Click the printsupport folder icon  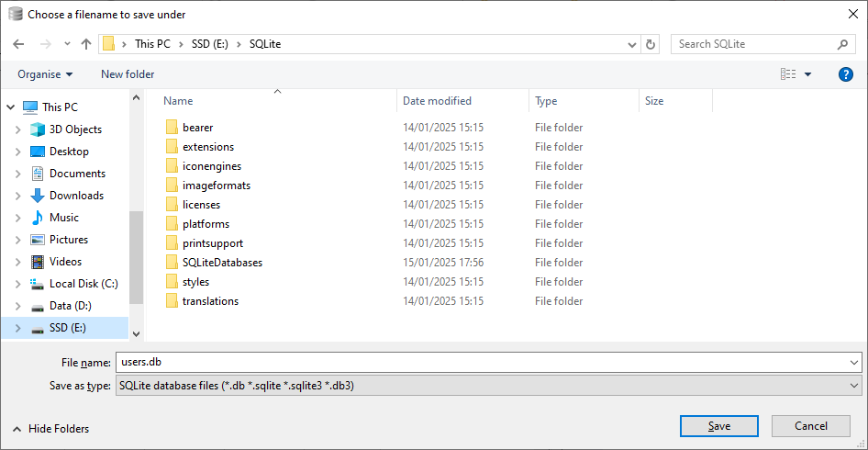pos(172,243)
